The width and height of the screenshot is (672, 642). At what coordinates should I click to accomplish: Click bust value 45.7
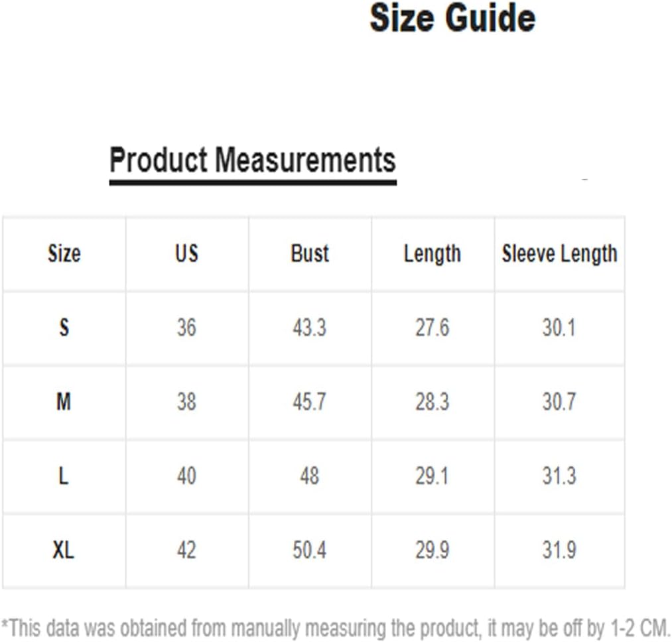[309, 402]
